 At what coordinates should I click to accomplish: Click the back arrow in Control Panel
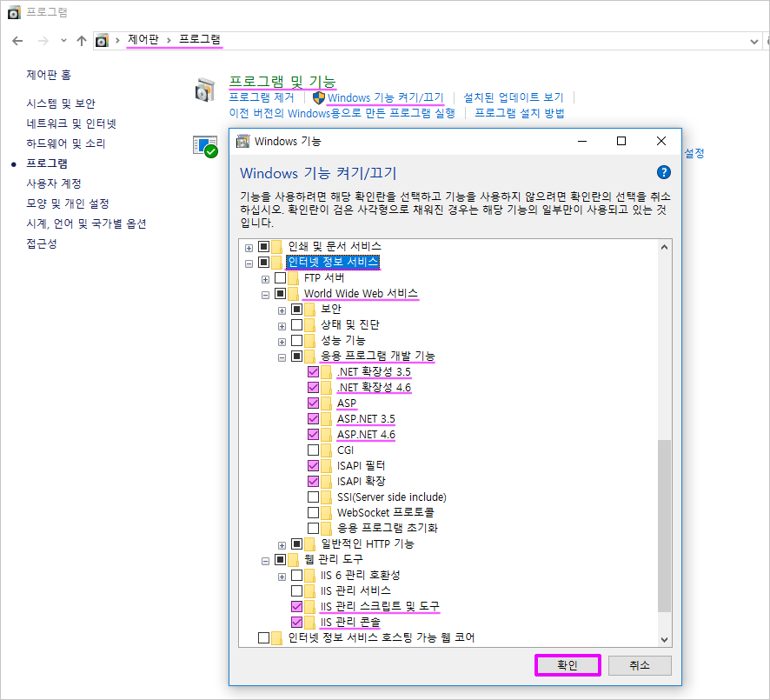pyautogui.click(x=17, y=40)
